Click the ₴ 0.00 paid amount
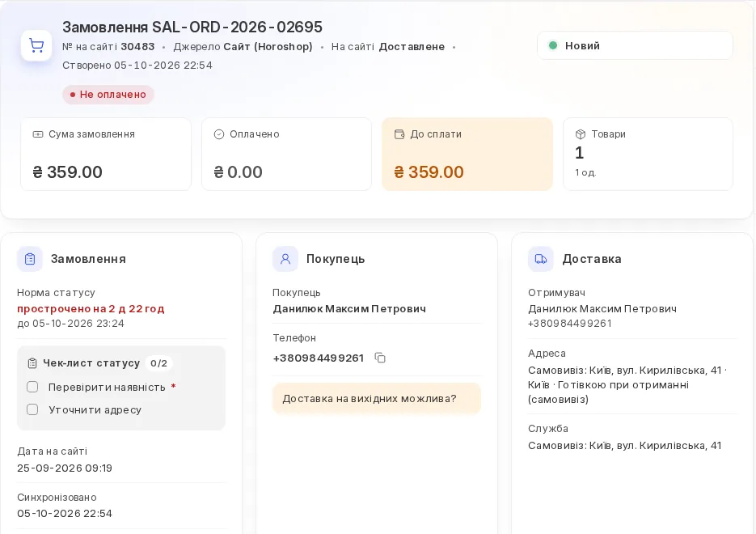Screen dimensions: 756x534 [x=239, y=172]
